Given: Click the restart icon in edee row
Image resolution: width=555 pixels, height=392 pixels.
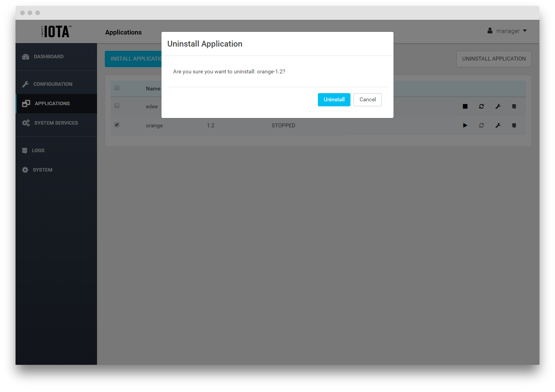Looking at the screenshot, I should (x=481, y=106).
